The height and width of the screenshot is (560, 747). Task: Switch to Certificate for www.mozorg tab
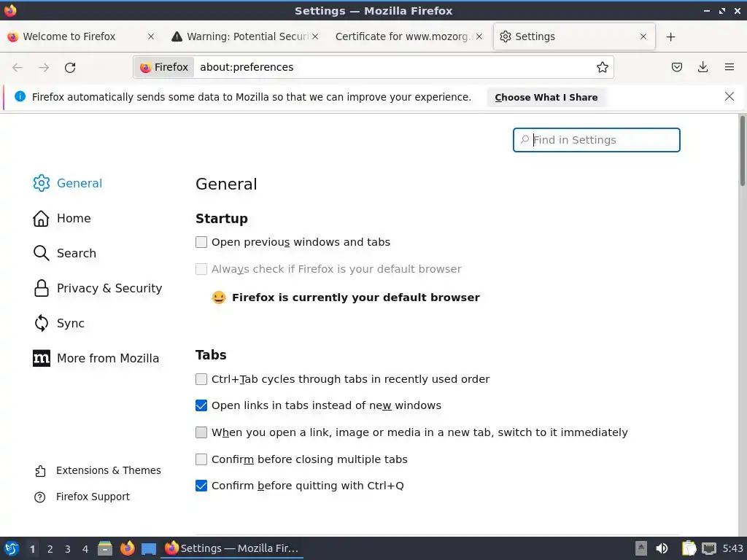[409, 36]
